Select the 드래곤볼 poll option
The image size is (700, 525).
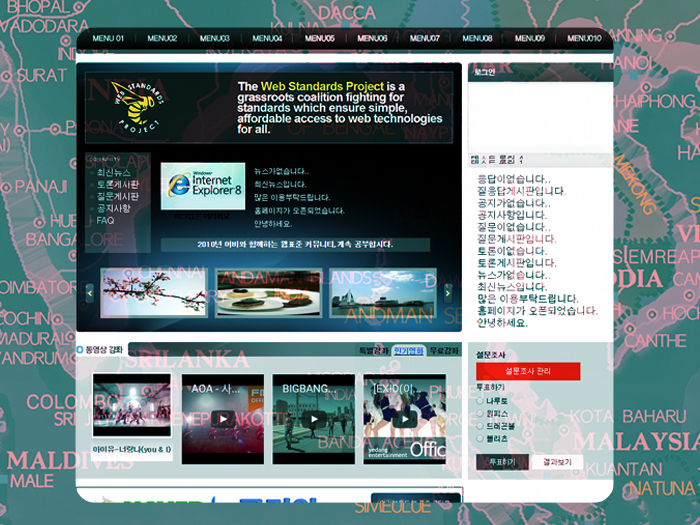coord(481,426)
